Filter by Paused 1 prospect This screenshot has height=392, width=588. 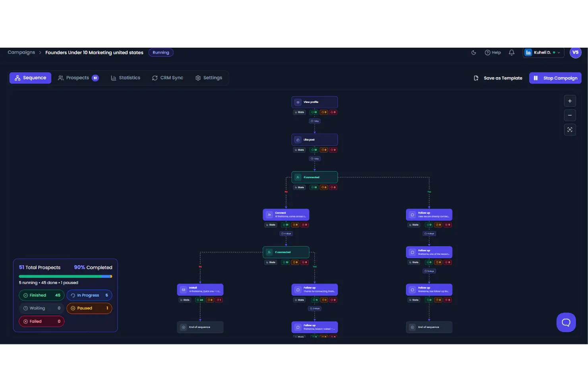click(x=89, y=308)
